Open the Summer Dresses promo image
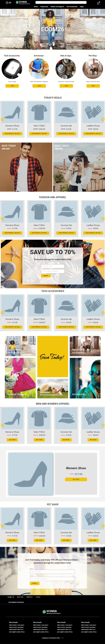The image size is (105, 644). point(20,378)
